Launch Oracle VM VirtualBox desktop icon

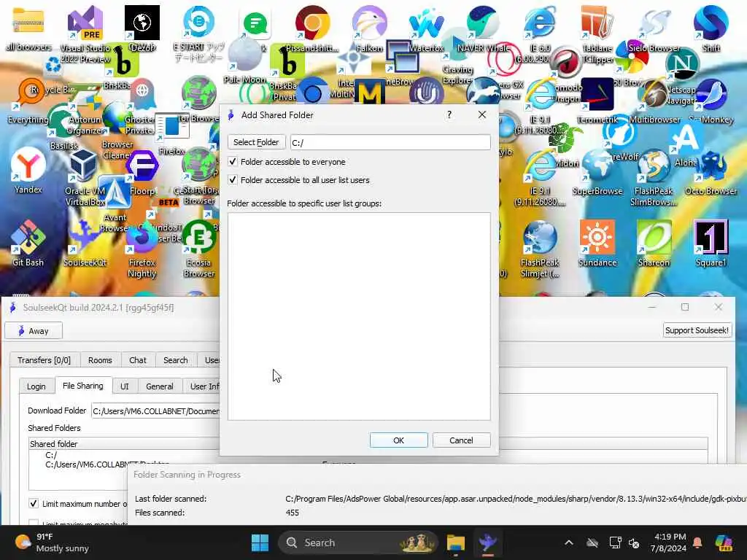pyautogui.click(x=85, y=177)
